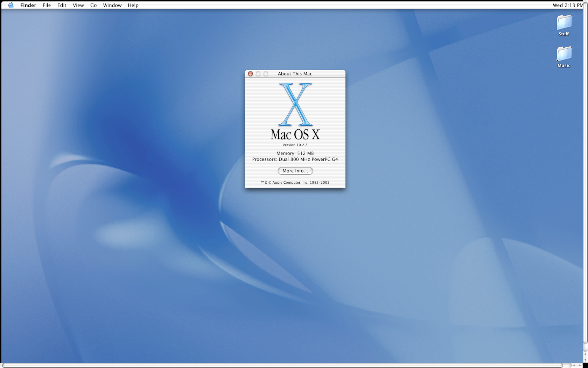The image size is (588, 368).
Task: Open the Finder application menu
Action: 28,5
